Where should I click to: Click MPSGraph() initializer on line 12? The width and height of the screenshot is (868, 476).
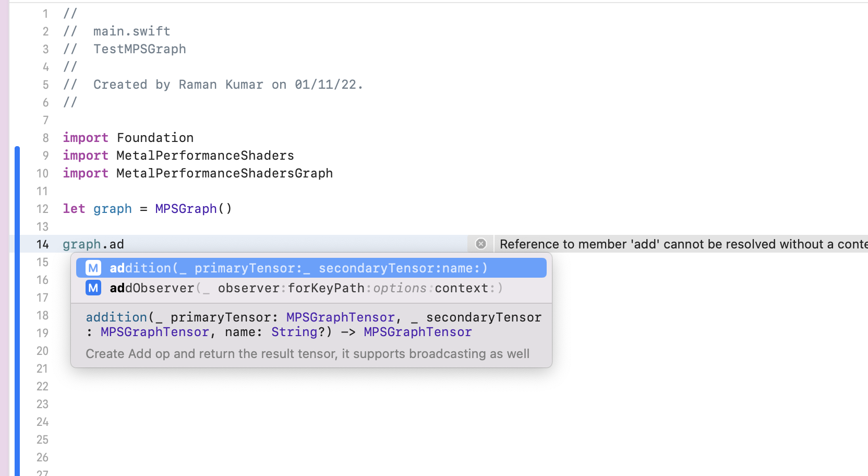coord(193,209)
